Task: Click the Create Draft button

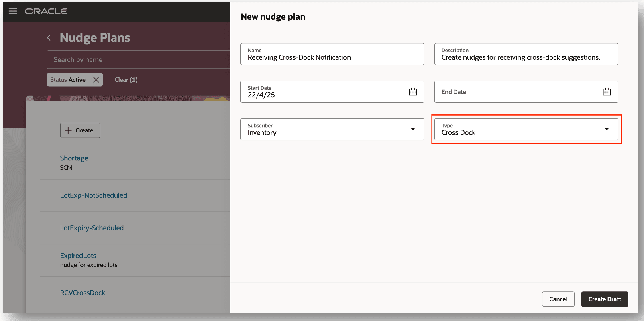Action: (605, 299)
